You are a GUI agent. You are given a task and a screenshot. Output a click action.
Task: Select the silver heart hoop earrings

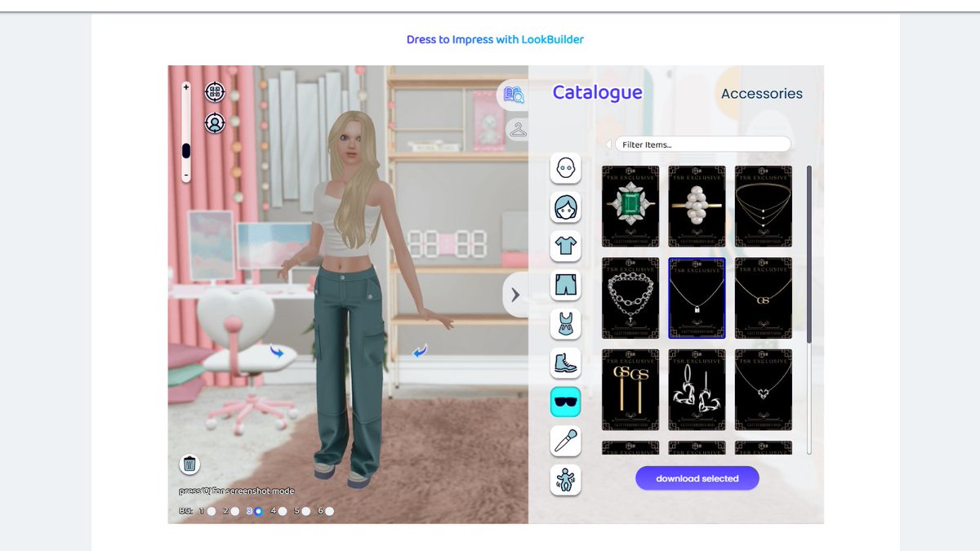[x=697, y=390]
